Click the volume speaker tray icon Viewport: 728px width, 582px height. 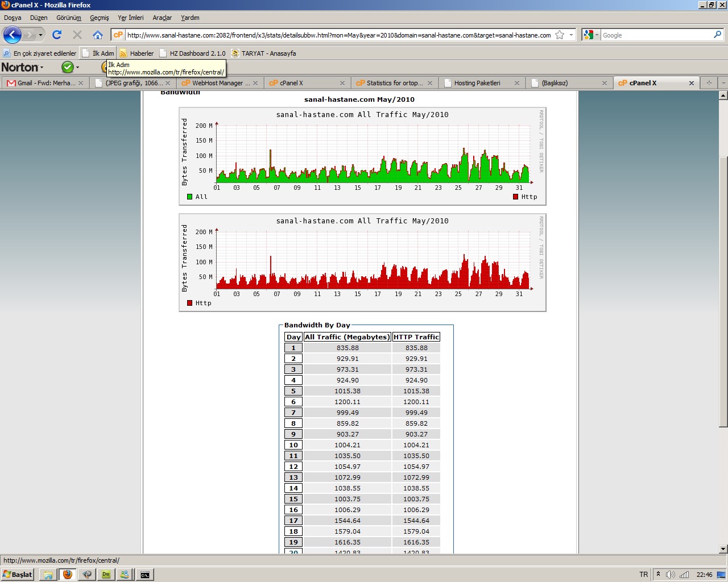pyautogui.click(x=671, y=575)
